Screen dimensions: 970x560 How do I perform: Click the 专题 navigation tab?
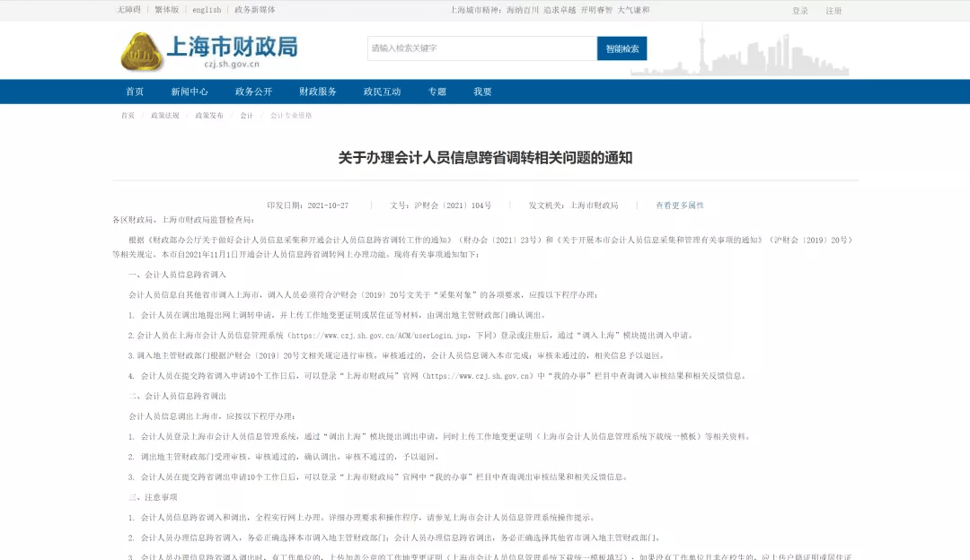[x=437, y=92]
